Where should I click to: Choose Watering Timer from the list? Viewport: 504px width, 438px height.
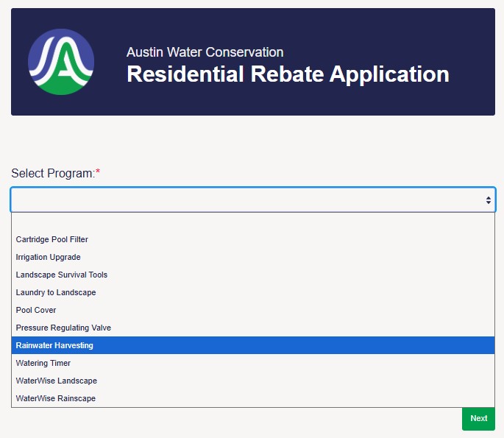43,363
